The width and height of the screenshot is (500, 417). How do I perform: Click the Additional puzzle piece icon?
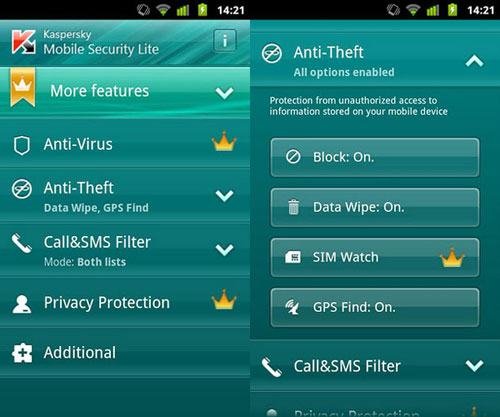22,353
